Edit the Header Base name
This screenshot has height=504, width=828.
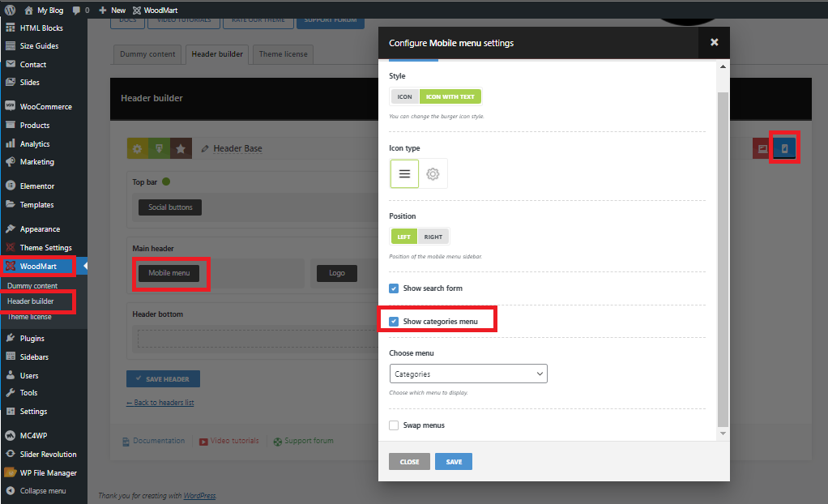tap(237, 148)
